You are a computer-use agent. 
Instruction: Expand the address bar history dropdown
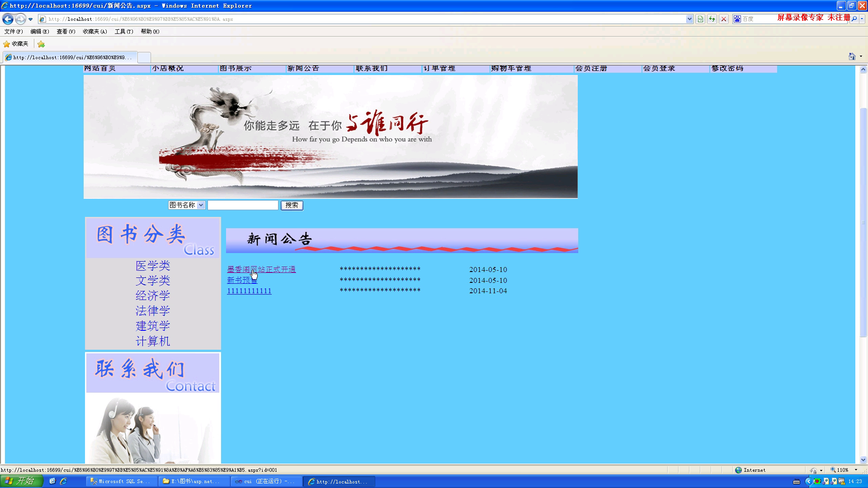[689, 19]
